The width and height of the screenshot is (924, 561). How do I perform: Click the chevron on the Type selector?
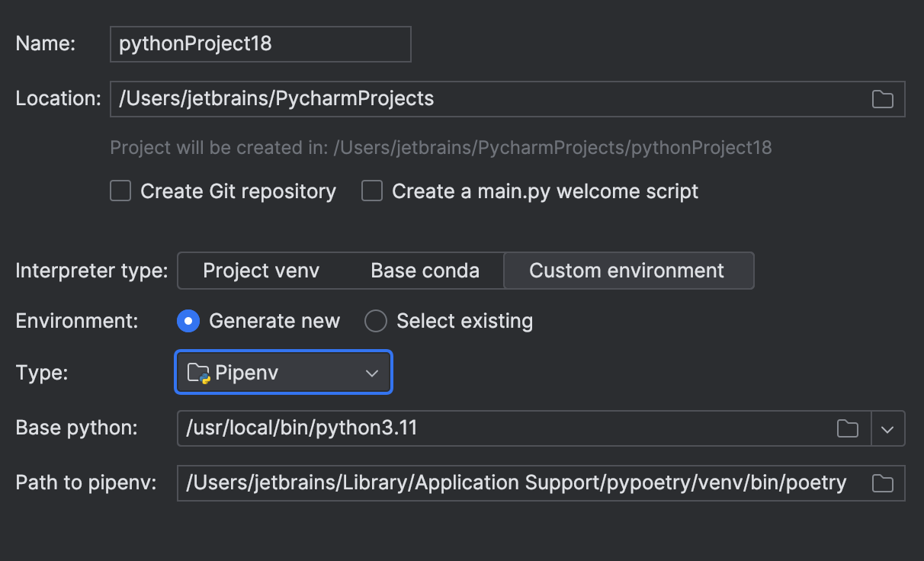point(371,373)
